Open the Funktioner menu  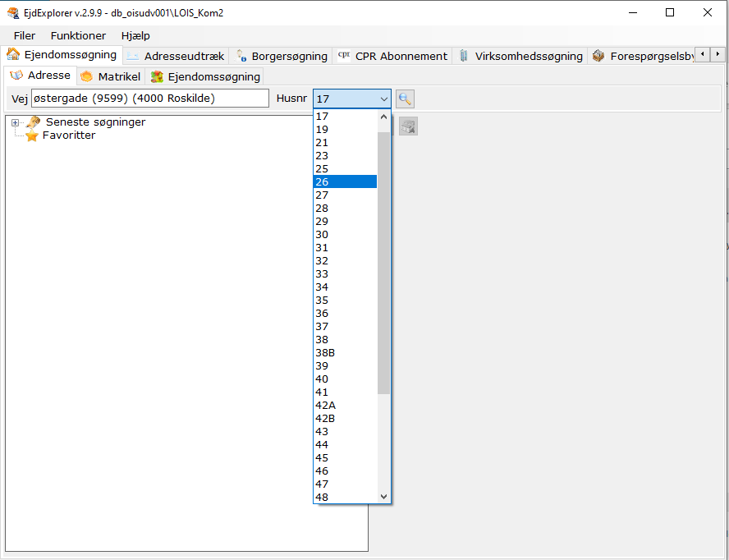pos(78,35)
